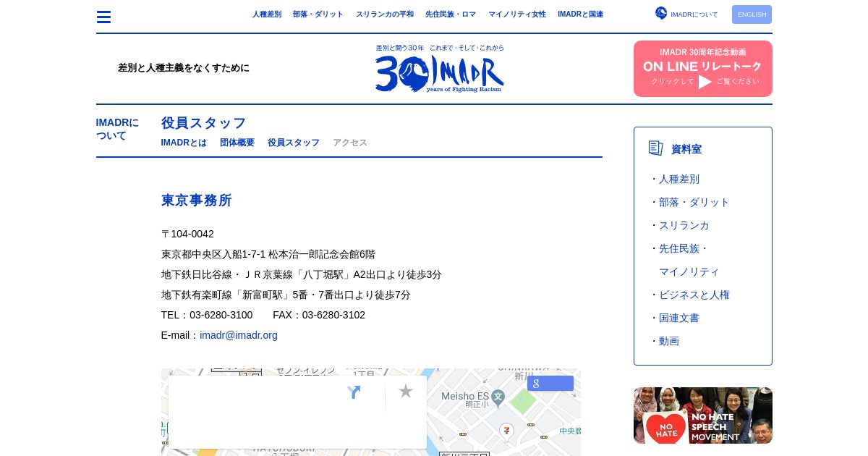Click the blue Google sign-in button on map

coord(550,383)
